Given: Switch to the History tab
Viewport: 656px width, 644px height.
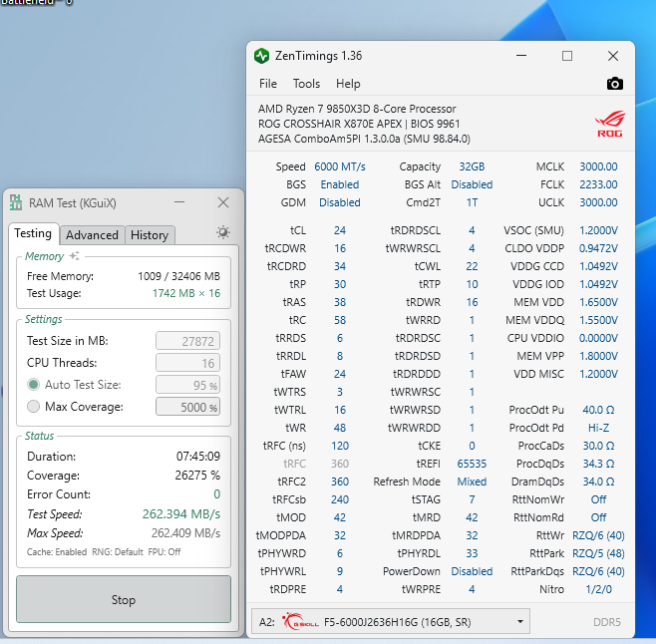Looking at the screenshot, I should point(150,234).
